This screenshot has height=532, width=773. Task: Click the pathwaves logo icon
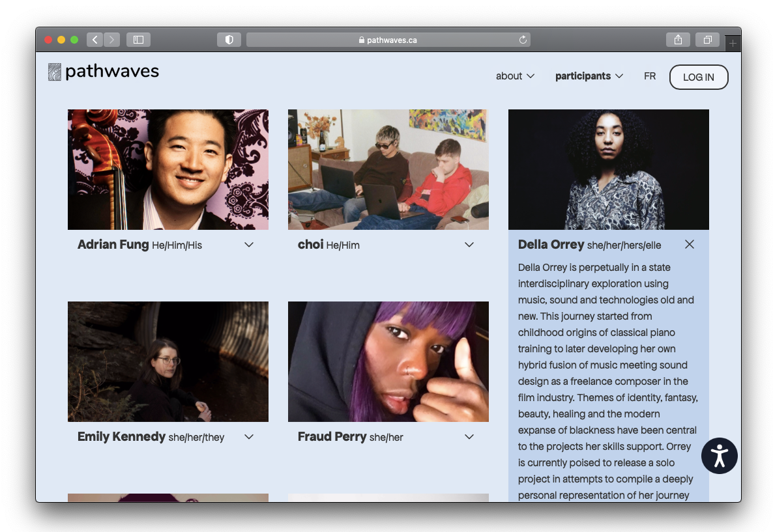tap(55, 72)
